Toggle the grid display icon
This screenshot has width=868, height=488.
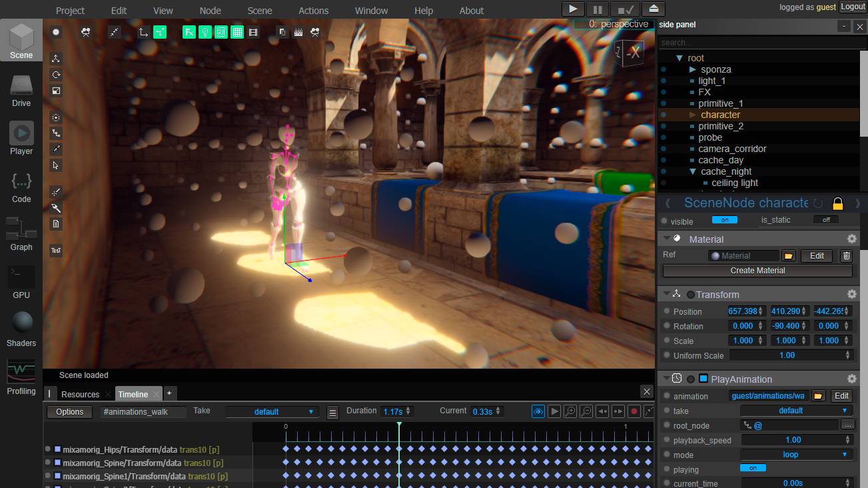click(237, 32)
